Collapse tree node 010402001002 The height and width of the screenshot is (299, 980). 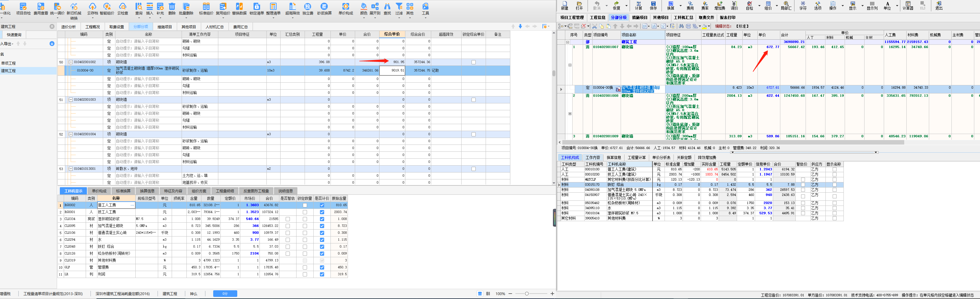click(x=71, y=62)
